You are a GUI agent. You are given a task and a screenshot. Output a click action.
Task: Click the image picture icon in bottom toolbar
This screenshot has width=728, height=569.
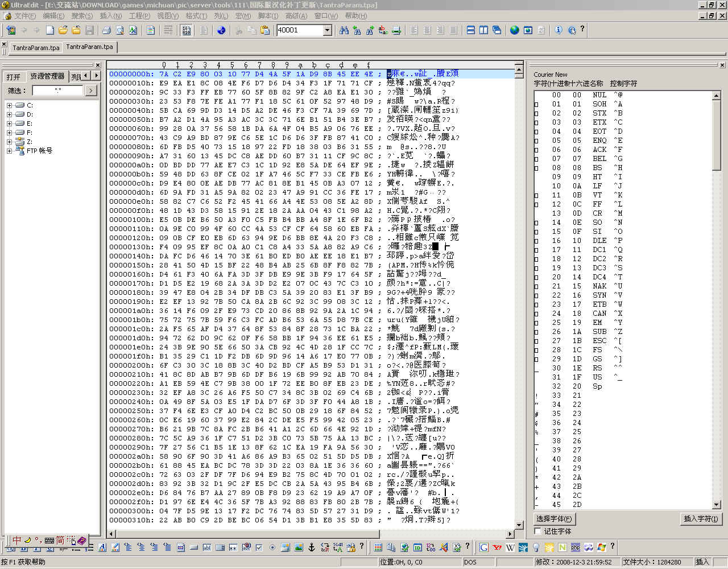click(x=298, y=547)
